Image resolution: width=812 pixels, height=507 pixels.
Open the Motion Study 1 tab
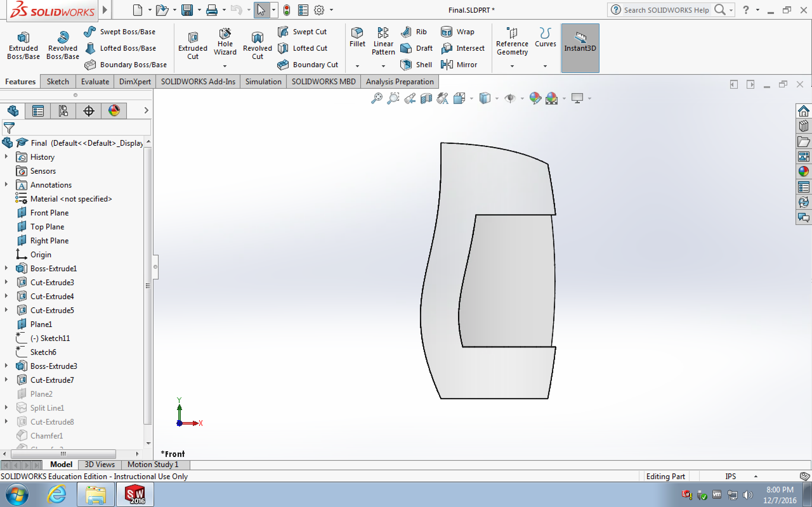pyautogui.click(x=153, y=465)
